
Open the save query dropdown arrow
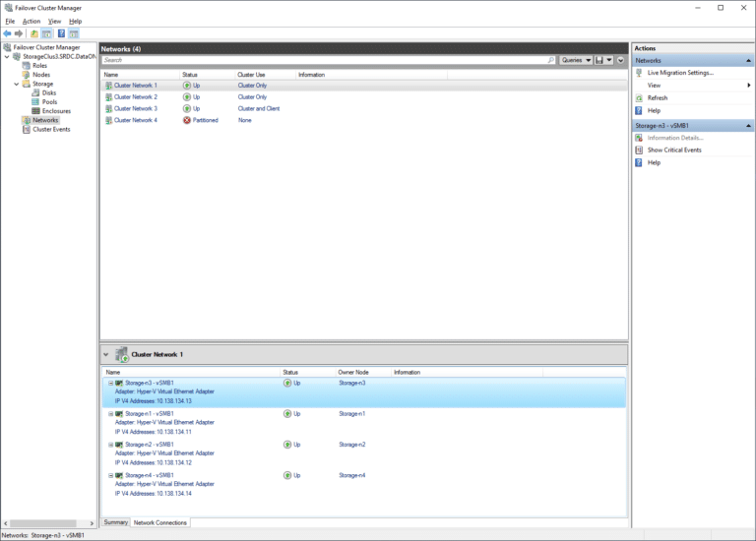[609, 60]
